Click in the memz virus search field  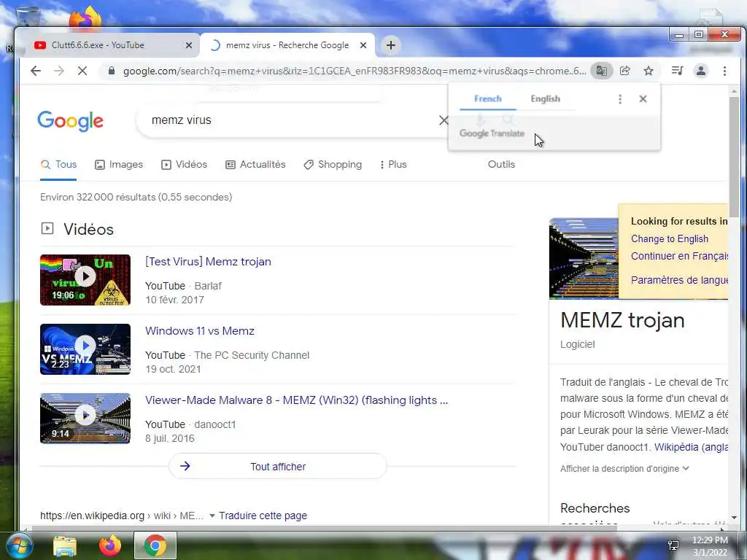pos(290,120)
